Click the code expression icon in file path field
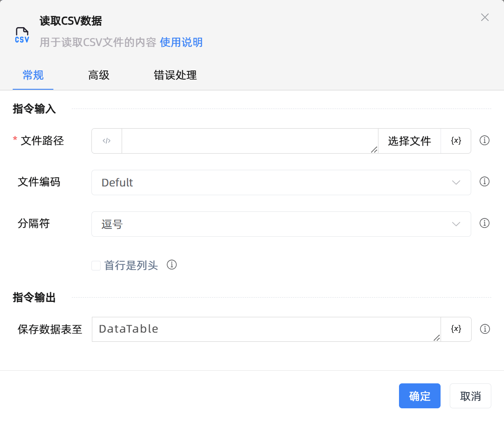504x421 pixels. 107,141
